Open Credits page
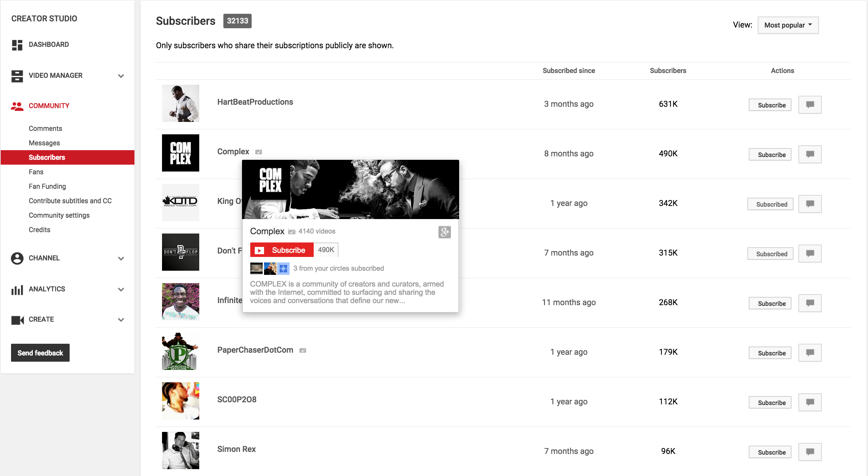The width and height of the screenshot is (868, 476). [39, 230]
